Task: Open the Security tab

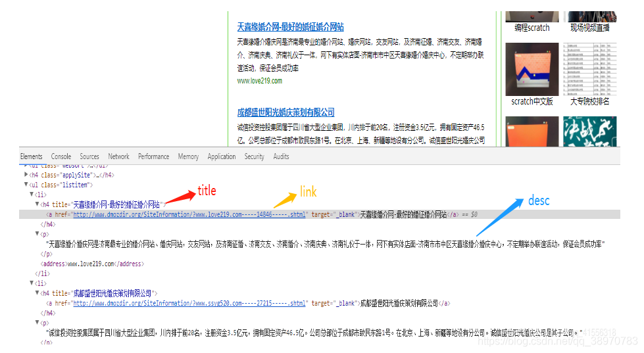Action: [x=254, y=156]
